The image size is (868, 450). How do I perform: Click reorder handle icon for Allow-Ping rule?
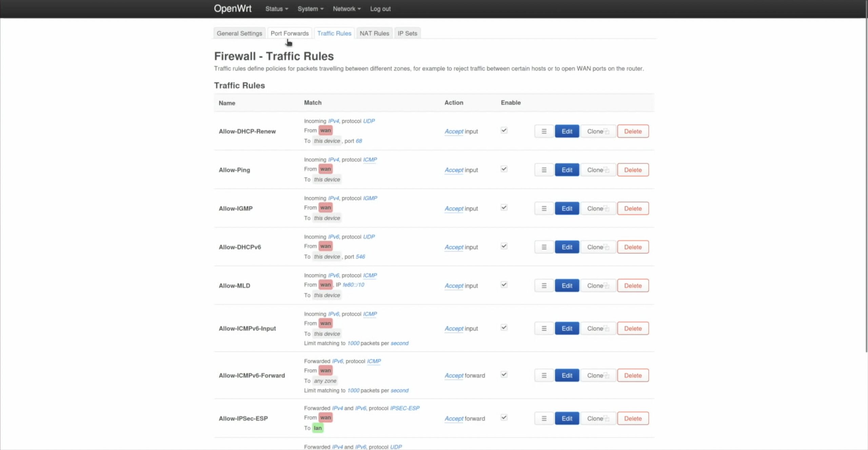[x=544, y=170]
